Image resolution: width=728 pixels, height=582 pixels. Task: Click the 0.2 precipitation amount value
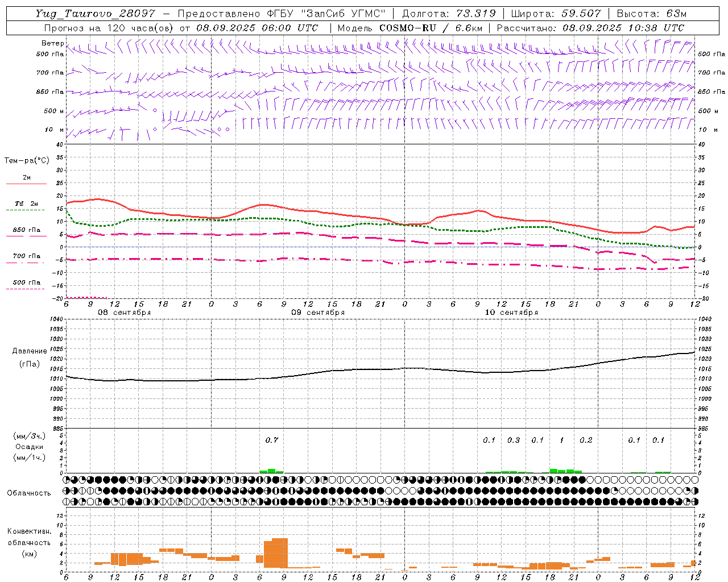586,440
